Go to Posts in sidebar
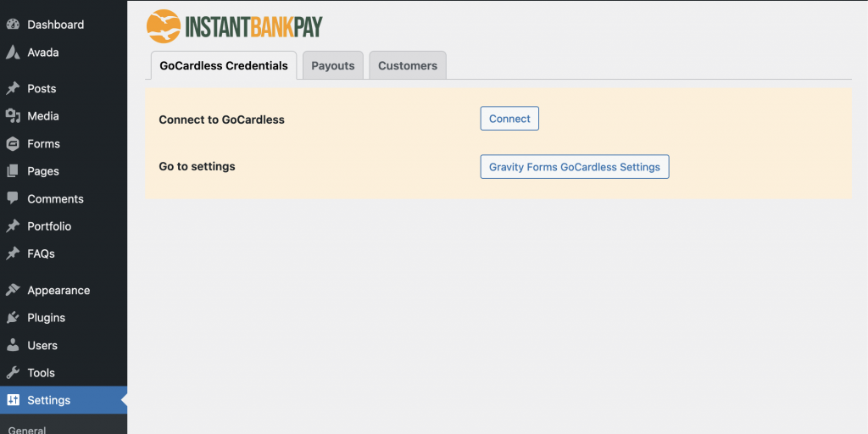The image size is (868, 434). (x=64, y=88)
